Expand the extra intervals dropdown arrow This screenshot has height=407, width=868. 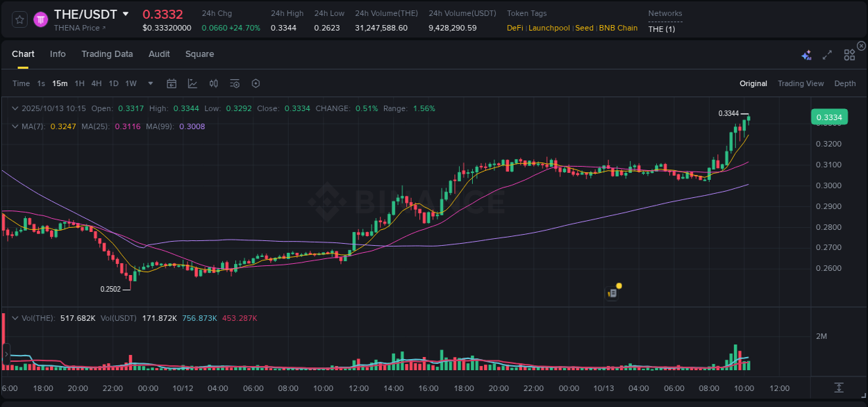[x=150, y=83]
